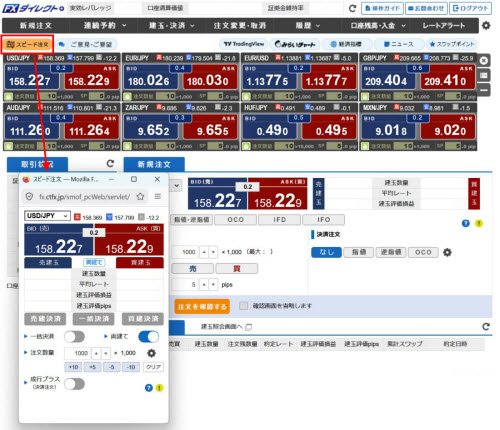Choose 指値 (limit) settlement order option
Viewport: 500px width, 430px height.
tap(359, 252)
